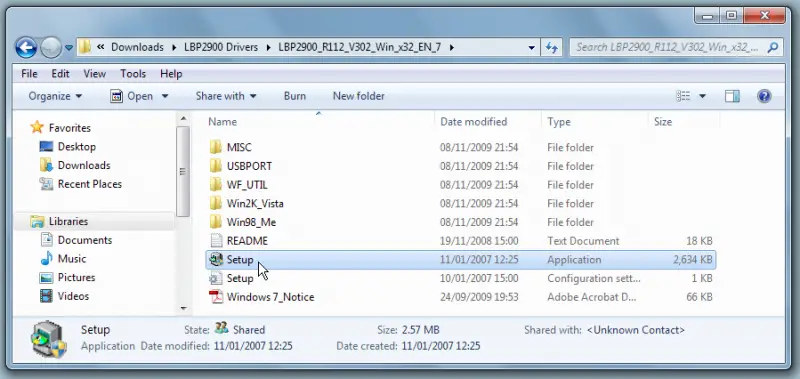Select the Windows 7_Notice PDF icon
The image size is (800, 379).
(216, 297)
